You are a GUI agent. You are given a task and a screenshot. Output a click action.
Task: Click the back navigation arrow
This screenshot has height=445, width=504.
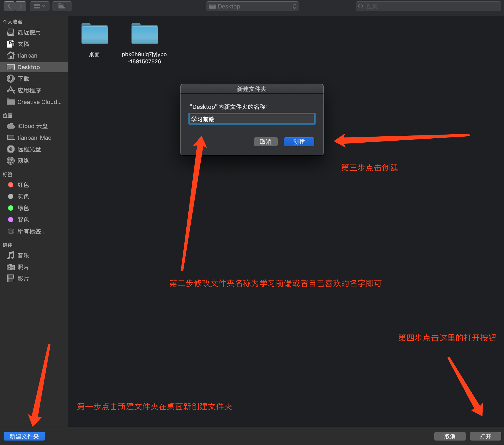[x=9, y=6]
